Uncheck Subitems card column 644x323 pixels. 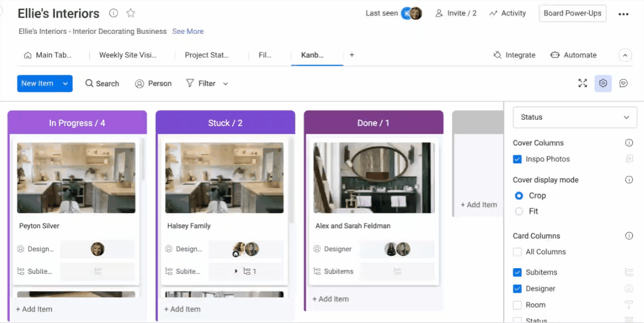517,272
